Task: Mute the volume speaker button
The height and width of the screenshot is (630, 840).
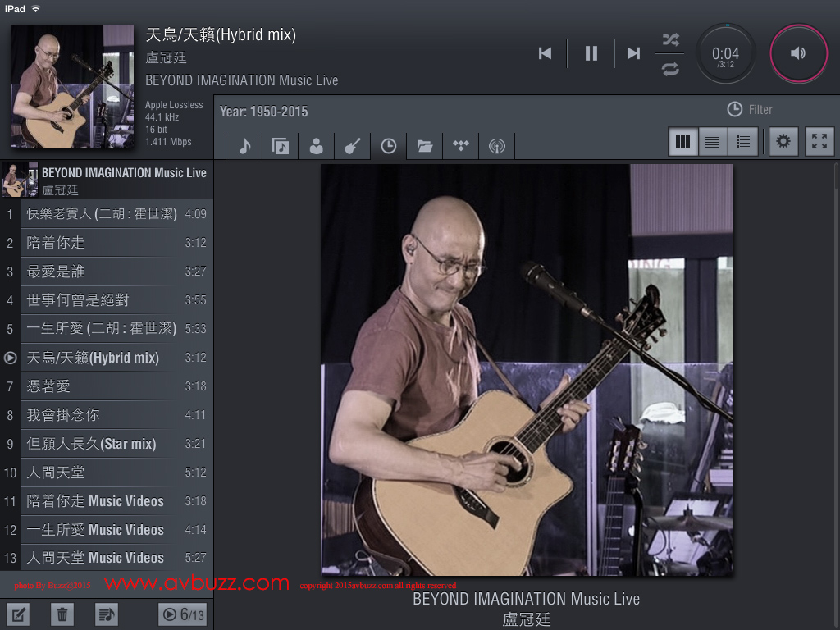Action: point(798,53)
